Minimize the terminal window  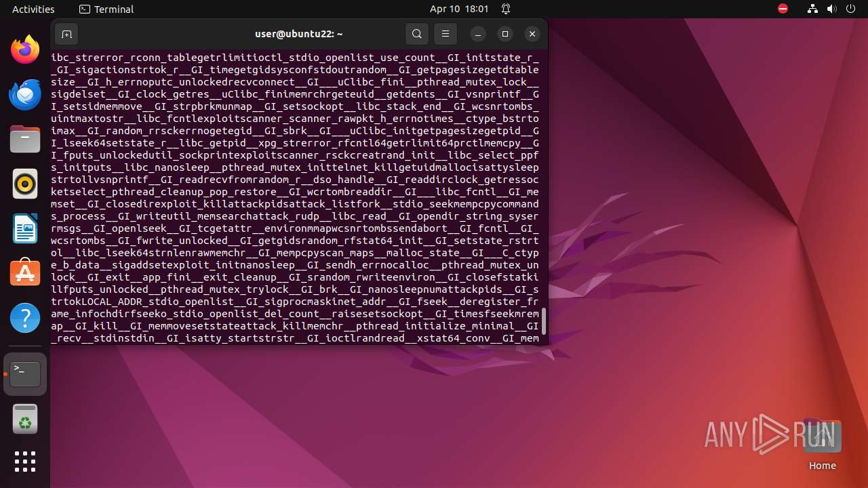(478, 34)
